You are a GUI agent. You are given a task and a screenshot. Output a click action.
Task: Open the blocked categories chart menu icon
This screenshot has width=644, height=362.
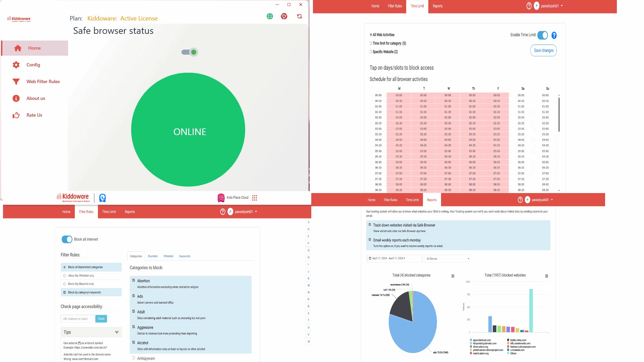pos(453,276)
